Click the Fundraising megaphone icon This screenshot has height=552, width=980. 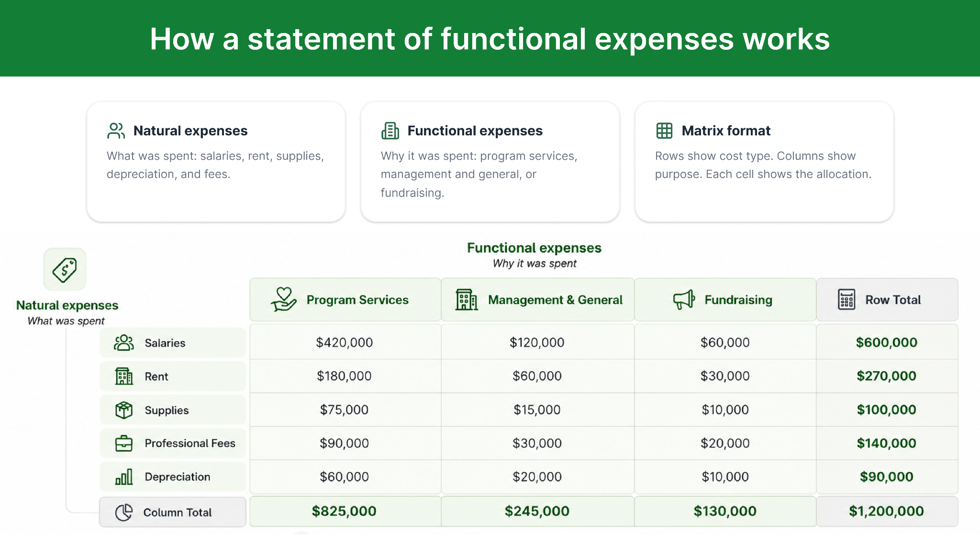[x=684, y=299]
